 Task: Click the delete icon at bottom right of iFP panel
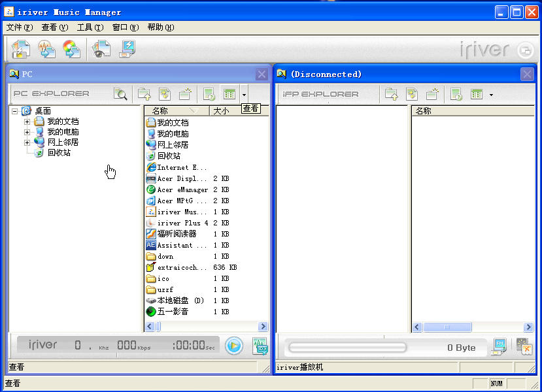point(523,346)
